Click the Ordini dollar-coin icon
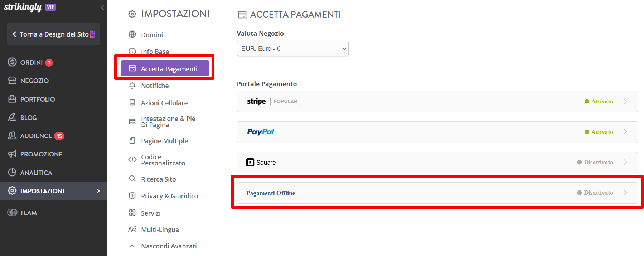Viewport: 644px width, 256px height. (12, 62)
